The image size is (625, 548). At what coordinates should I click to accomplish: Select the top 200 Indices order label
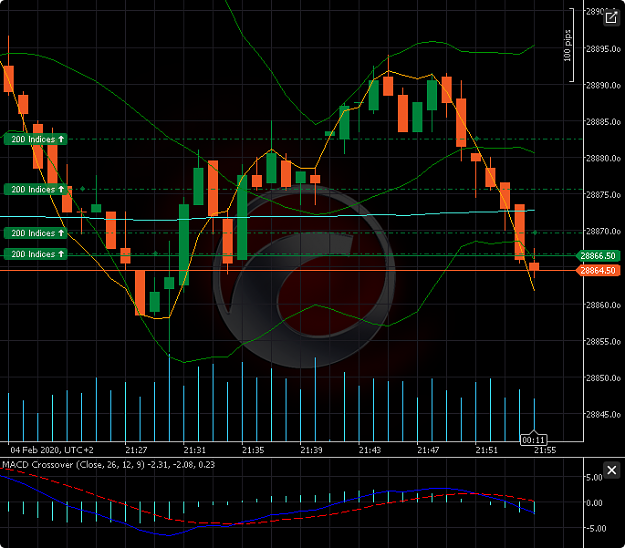[35, 139]
